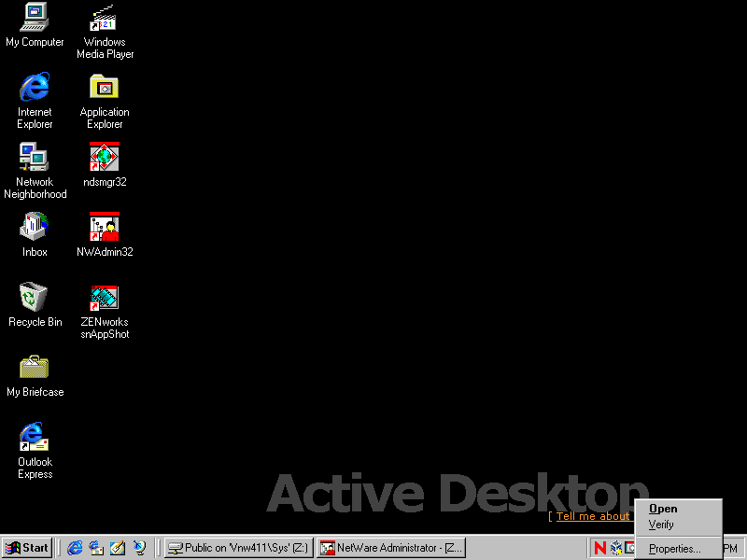Choose Properties... in the context menu
This screenshot has width=747, height=560.
click(x=679, y=549)
